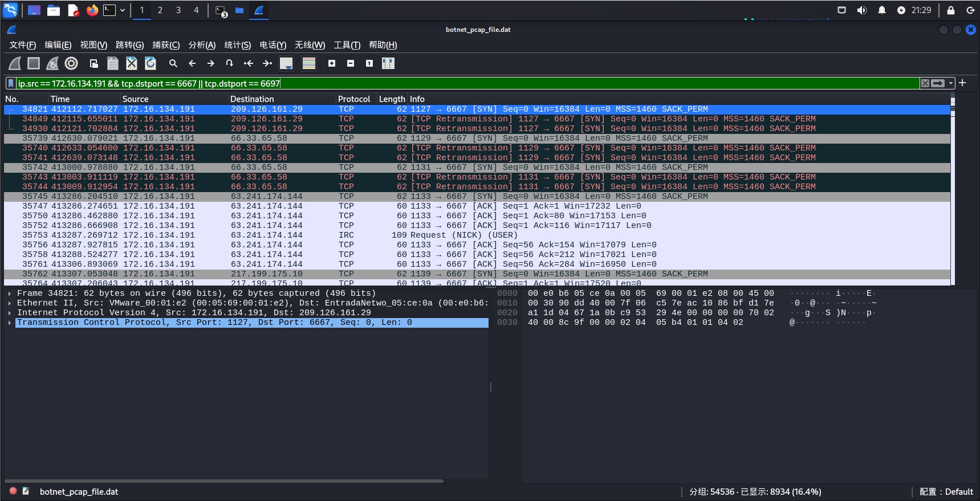Expand Internet Protocol Version 4 details
This screenshot has width=980, height=501.
pyautogui.click(x=10, y=313)
